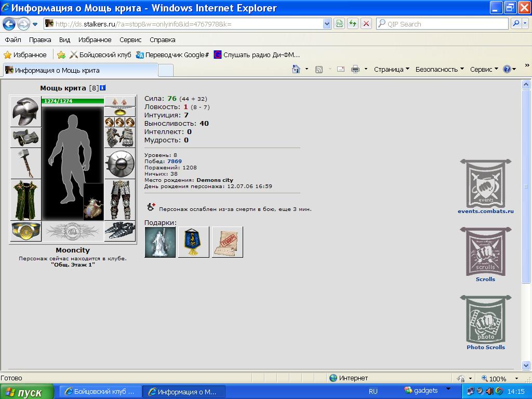Click the QIP Search input box
Screen dimensions: 532x399
click(443, 24)
